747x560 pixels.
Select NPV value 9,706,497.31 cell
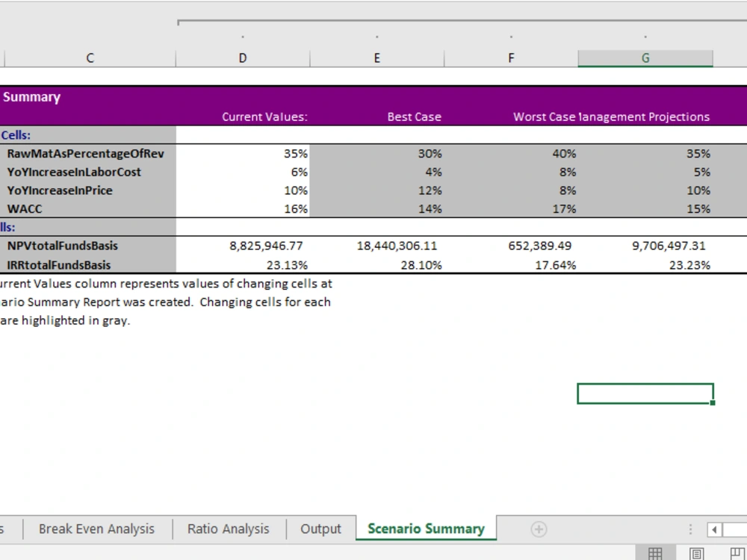point(645,246)
